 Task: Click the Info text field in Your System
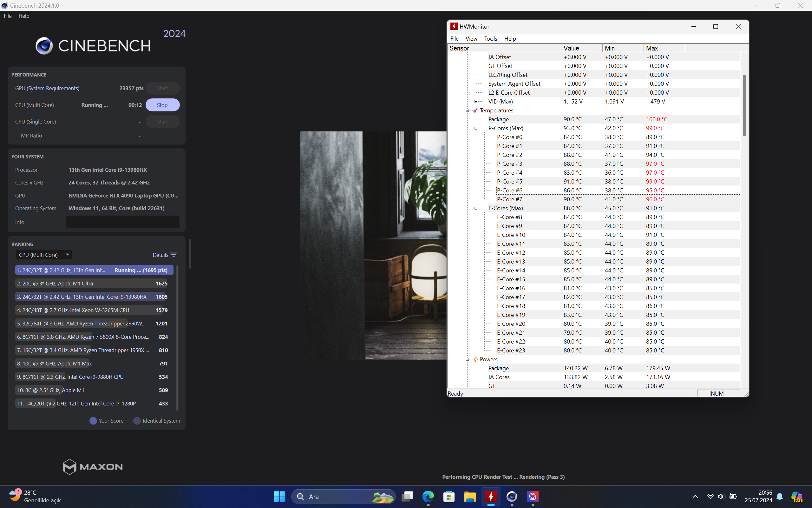(122, 222)
